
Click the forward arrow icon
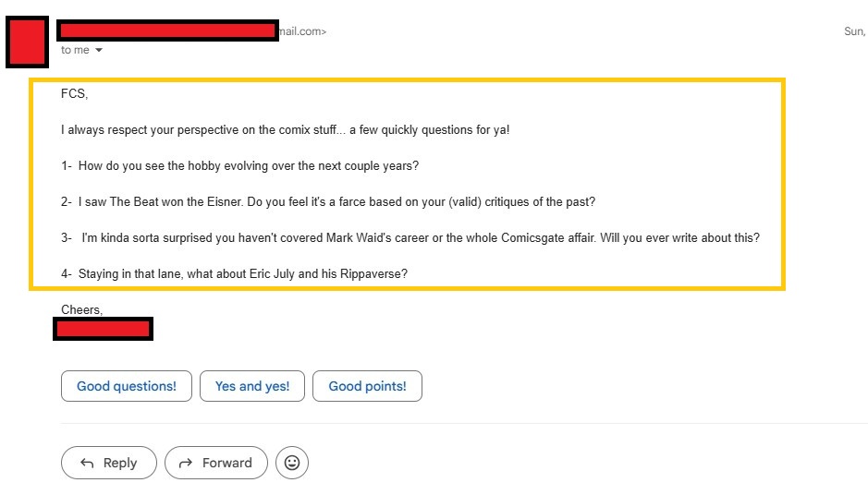point(185,463)
